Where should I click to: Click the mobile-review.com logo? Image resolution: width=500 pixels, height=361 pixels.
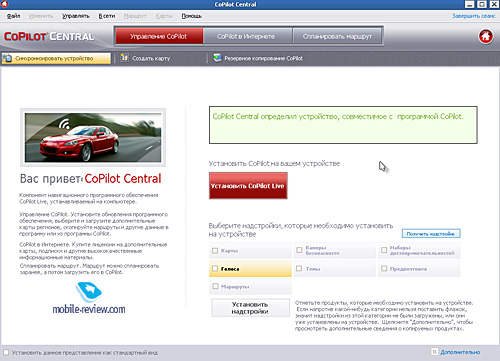click(89, 299)
